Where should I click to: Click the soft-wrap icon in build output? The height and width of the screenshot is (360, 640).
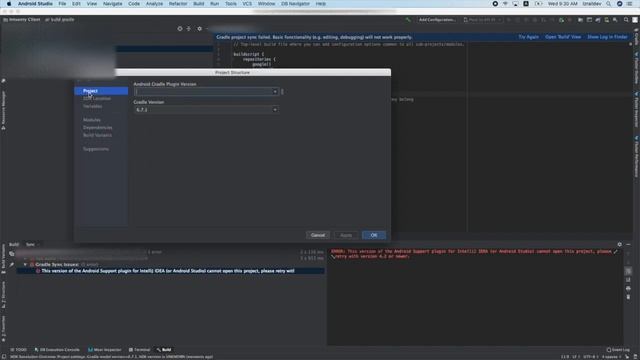click(x=628, y=271)
